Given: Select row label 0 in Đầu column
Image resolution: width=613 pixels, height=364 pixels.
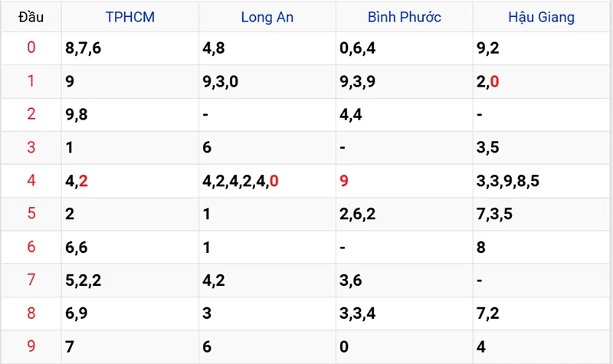Looking at the screenshot, I should pyautogui.click(x=31, y=48).
